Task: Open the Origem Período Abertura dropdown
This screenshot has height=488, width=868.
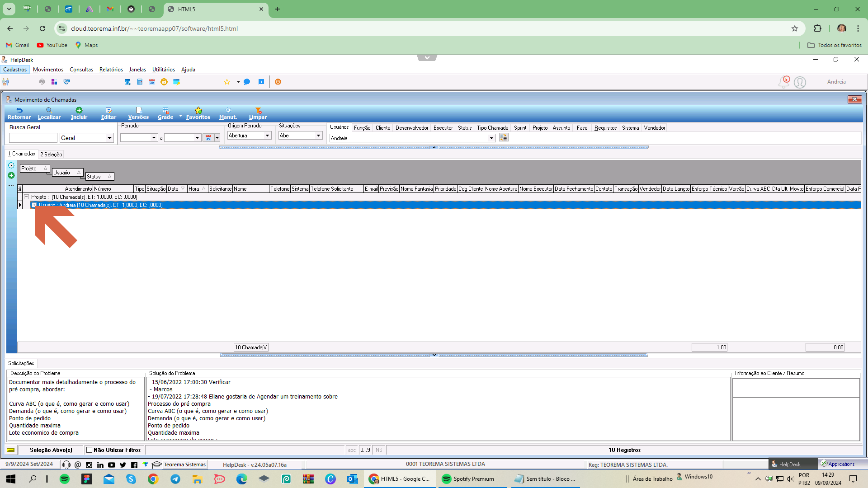Action: tap(267, 136)
